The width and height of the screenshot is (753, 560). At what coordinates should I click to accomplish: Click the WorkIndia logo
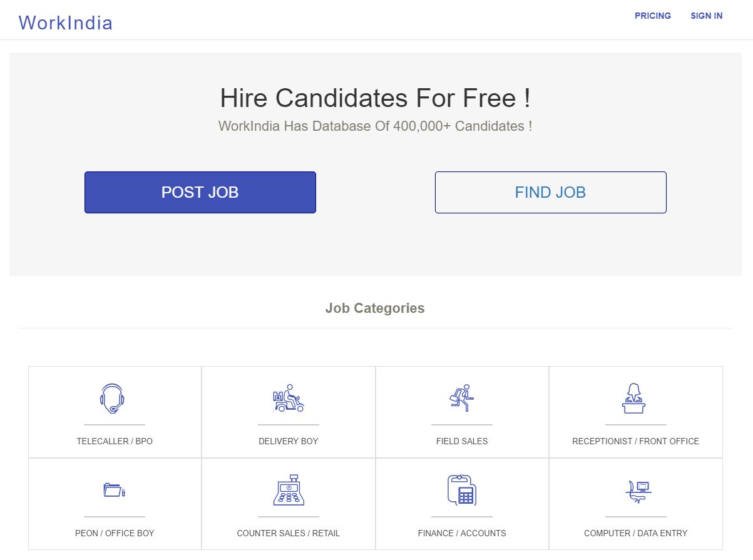[65, 23]
